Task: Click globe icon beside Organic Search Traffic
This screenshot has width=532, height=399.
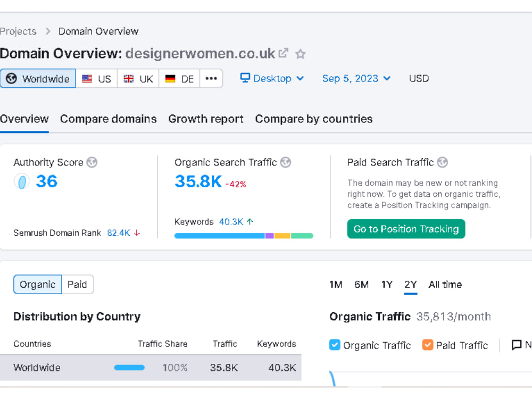Action: click(286, 162)
